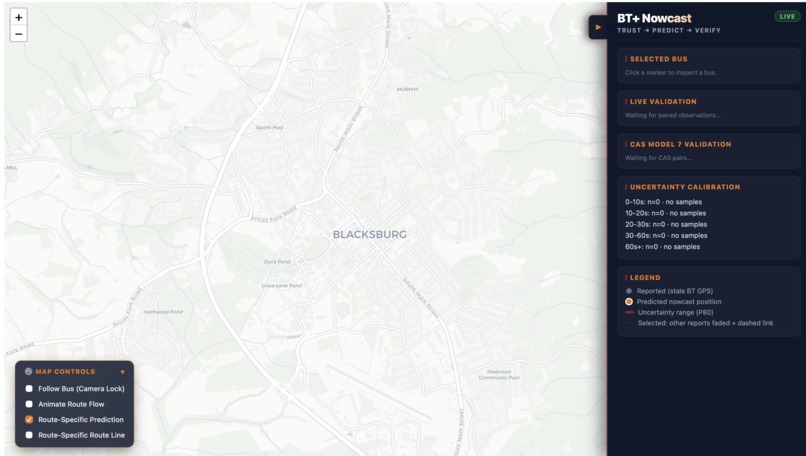806x456 pixels.
Task: Click 'Waiting for paired observations...' text
Action: tap(672, 115)
